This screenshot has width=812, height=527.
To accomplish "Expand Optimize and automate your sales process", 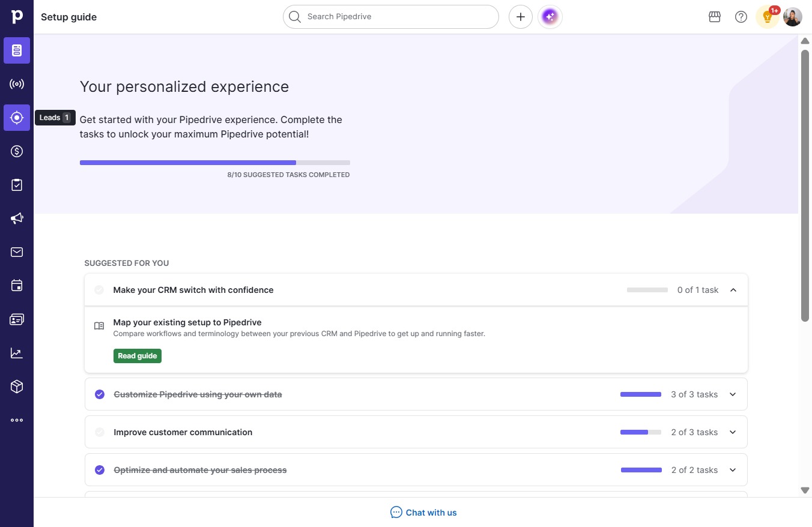I will [733, 470].
